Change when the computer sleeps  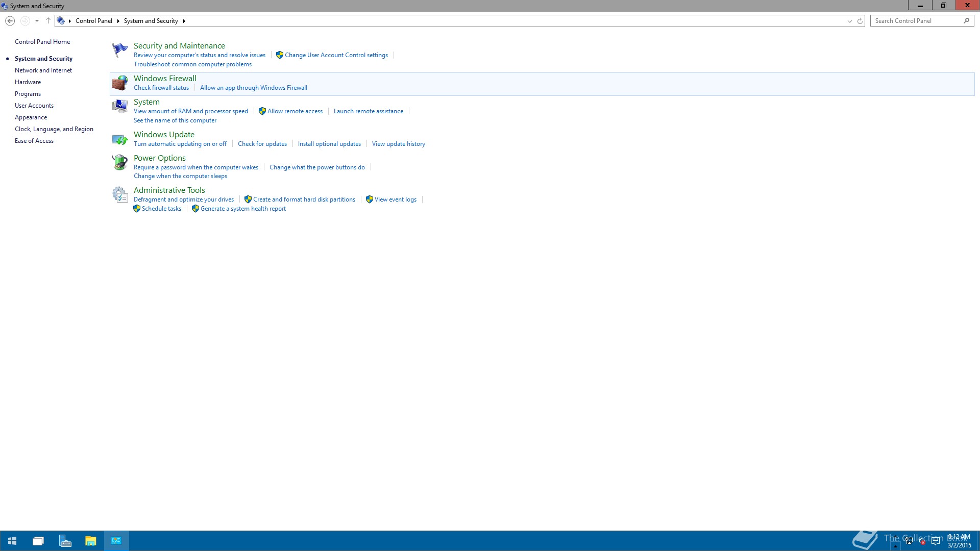(x=180, y=176)
